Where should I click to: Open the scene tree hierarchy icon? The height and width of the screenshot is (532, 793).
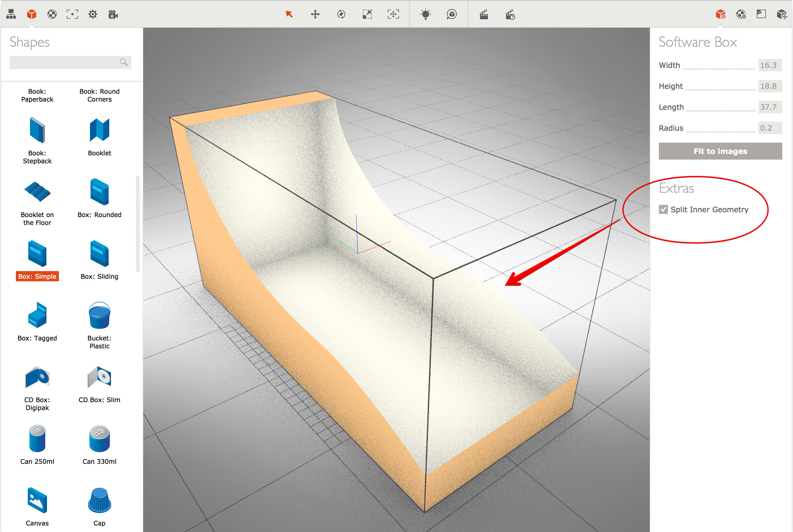(11, 14)
